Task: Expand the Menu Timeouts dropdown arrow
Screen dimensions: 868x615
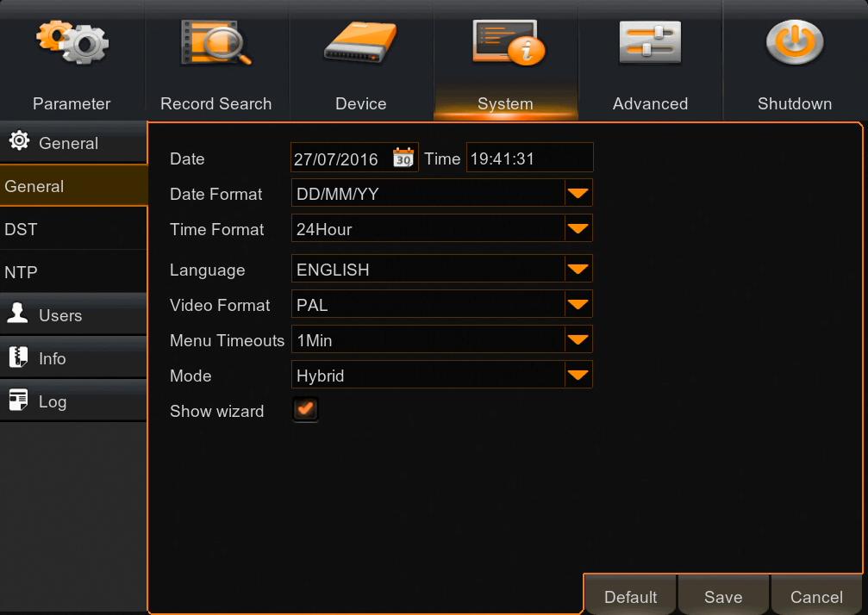Action: [578, 339]
